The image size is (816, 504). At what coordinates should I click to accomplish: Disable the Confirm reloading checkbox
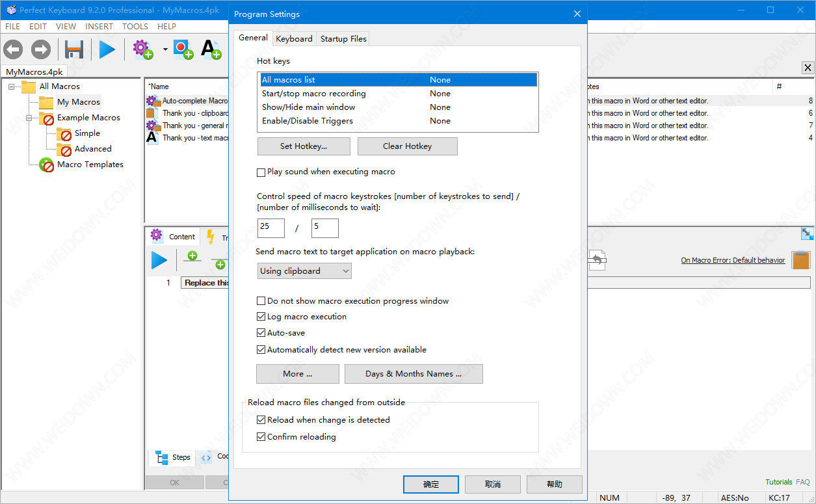click(x=261, y=437)
